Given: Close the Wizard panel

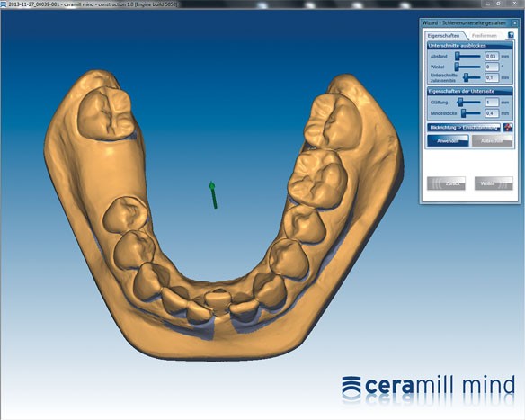Looking at the screenshot, I should (514, 22).
